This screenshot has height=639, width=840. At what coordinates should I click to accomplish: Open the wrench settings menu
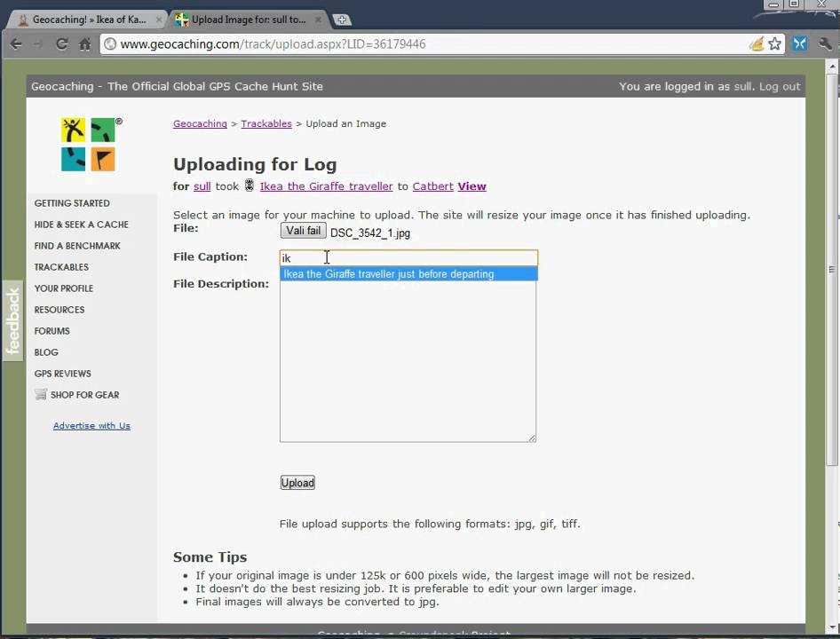(x=825, y=43)
